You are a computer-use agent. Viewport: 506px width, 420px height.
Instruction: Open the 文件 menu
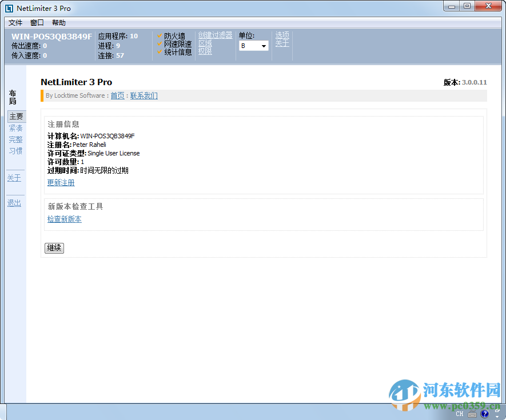[15, 22]
